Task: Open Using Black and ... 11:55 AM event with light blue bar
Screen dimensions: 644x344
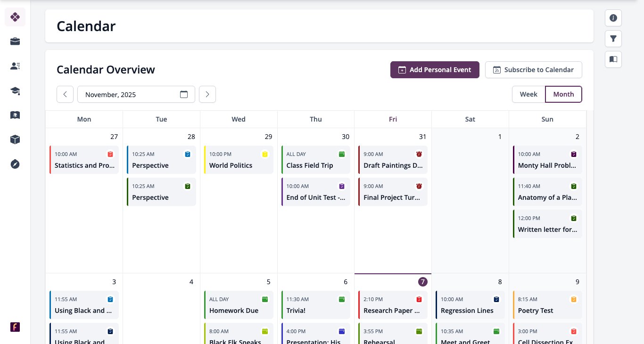Action: [x=84, y=305]
